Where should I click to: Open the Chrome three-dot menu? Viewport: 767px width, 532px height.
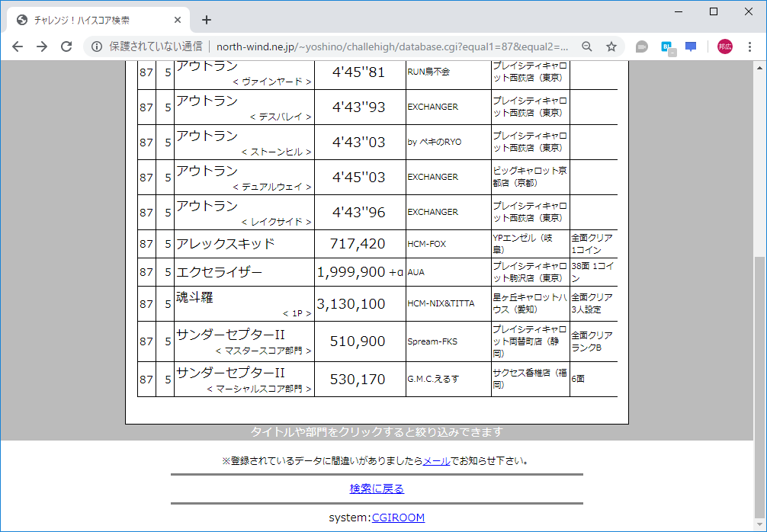click(x=750, y=46)
